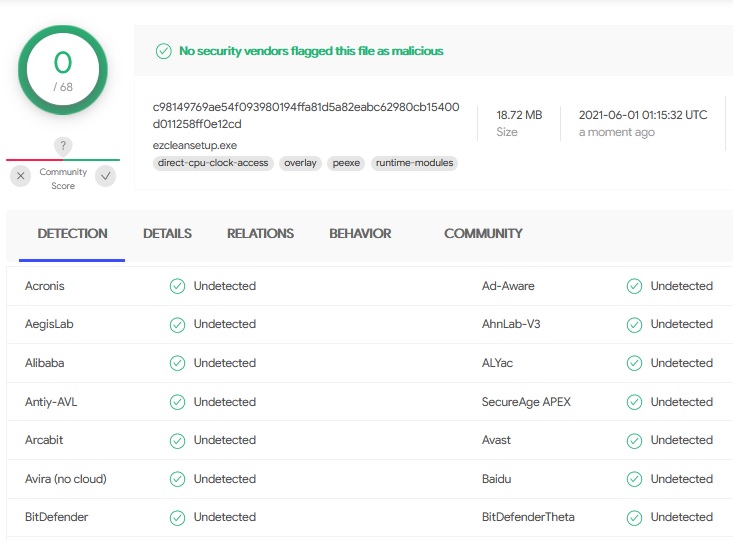Click the Arcabit vendor name
This screenshot has width=733, height=541.
point(44,440)
